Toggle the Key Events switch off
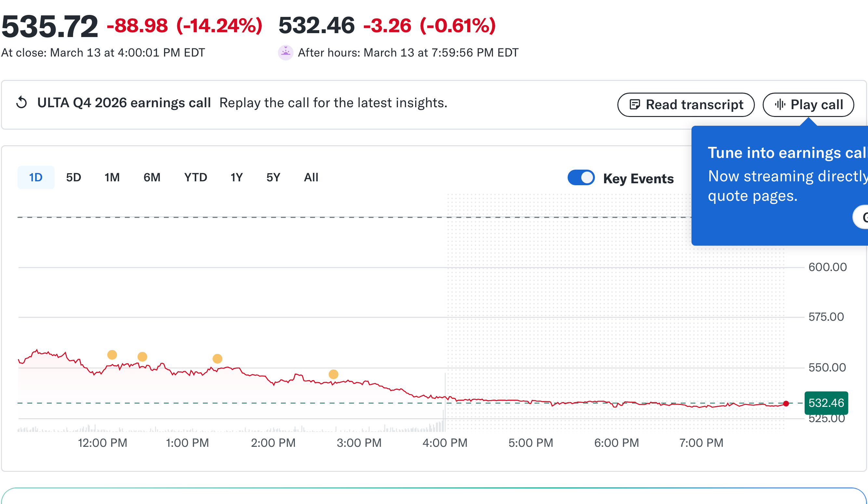Viewport: 868px width, 504px height. coord(581,178)
